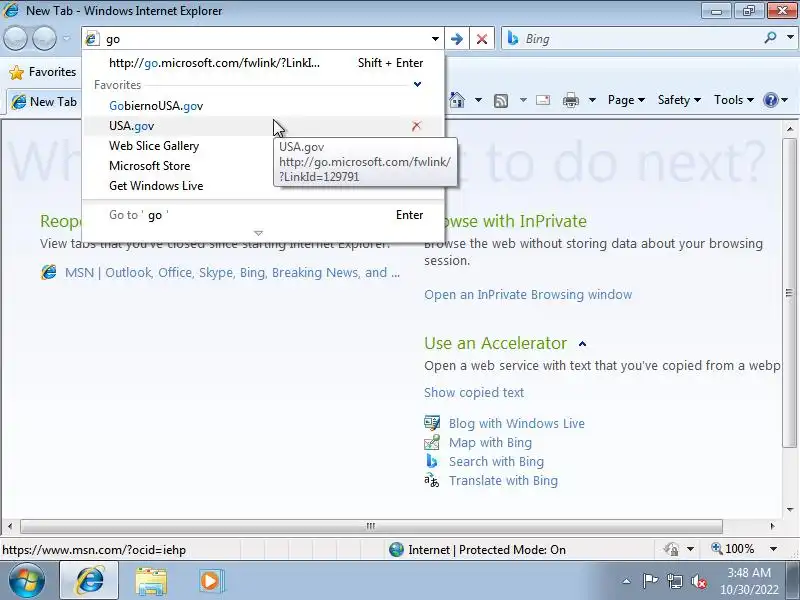The height and width of the screenshot is (600, 800).
Task: Collapse the Use an Accelerator section arrow
Action: [582, 344]
